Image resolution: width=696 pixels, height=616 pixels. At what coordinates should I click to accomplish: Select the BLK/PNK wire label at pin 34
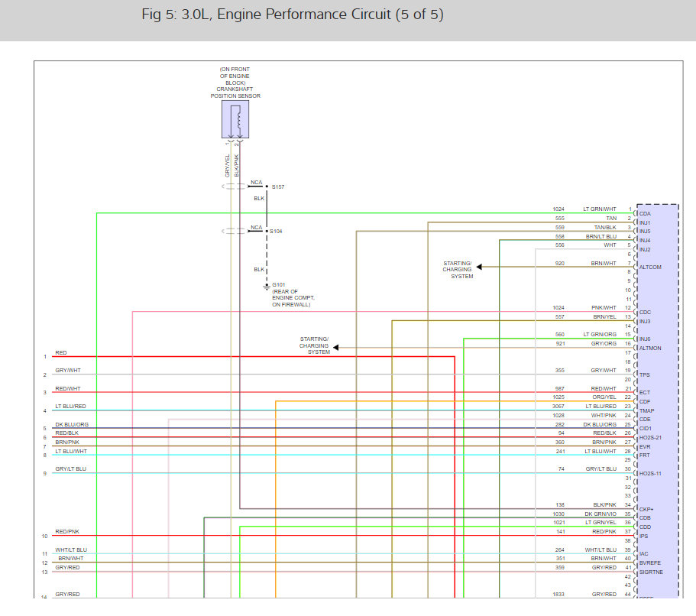coord(604,504)
